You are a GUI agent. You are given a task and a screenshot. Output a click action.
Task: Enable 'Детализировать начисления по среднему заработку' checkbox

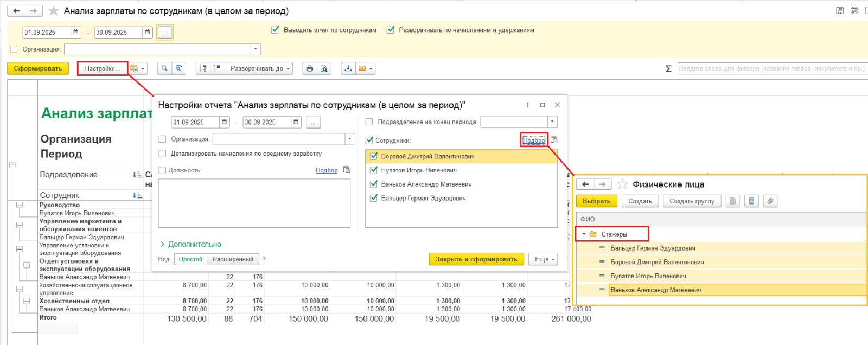[x=162, y=154]
